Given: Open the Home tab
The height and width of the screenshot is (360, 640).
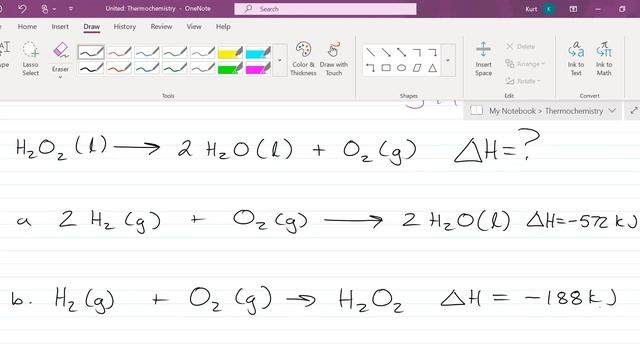Looking at the screenshot, I should pos(27,27).
